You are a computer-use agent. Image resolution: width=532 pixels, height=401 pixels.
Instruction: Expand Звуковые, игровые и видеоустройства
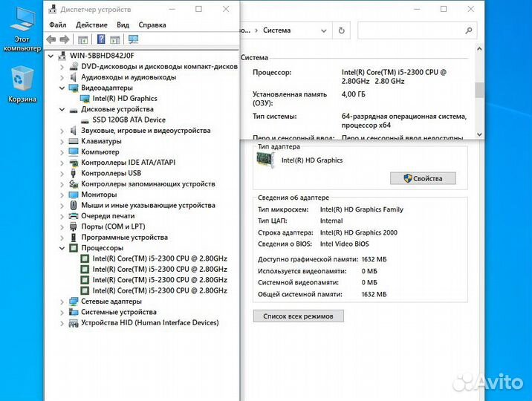click(62, 131)
